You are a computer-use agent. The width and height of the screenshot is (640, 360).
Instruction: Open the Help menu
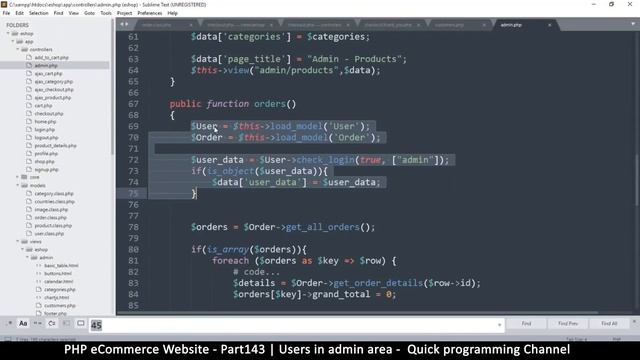172,13
